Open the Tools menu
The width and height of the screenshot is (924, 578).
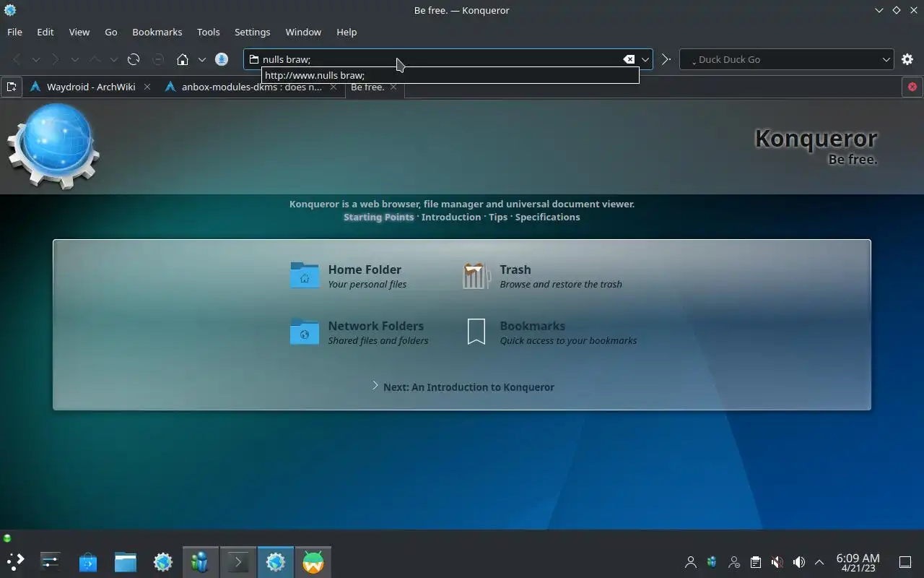pos(208,32)
